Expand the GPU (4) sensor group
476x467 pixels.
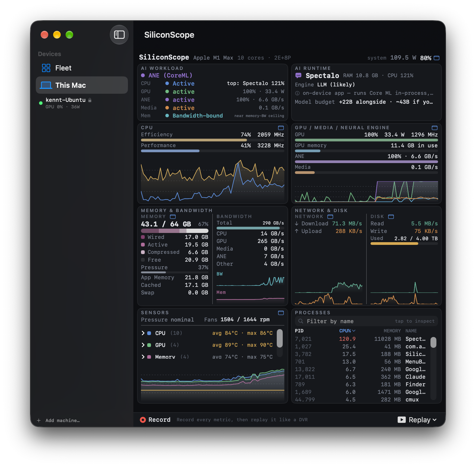143,345
